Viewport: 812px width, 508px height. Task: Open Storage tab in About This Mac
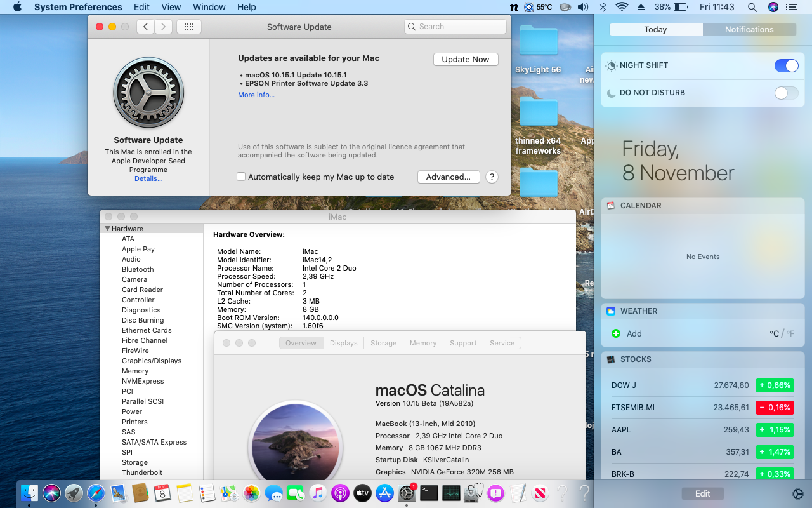pyautogui.click(x=383, y=343)
